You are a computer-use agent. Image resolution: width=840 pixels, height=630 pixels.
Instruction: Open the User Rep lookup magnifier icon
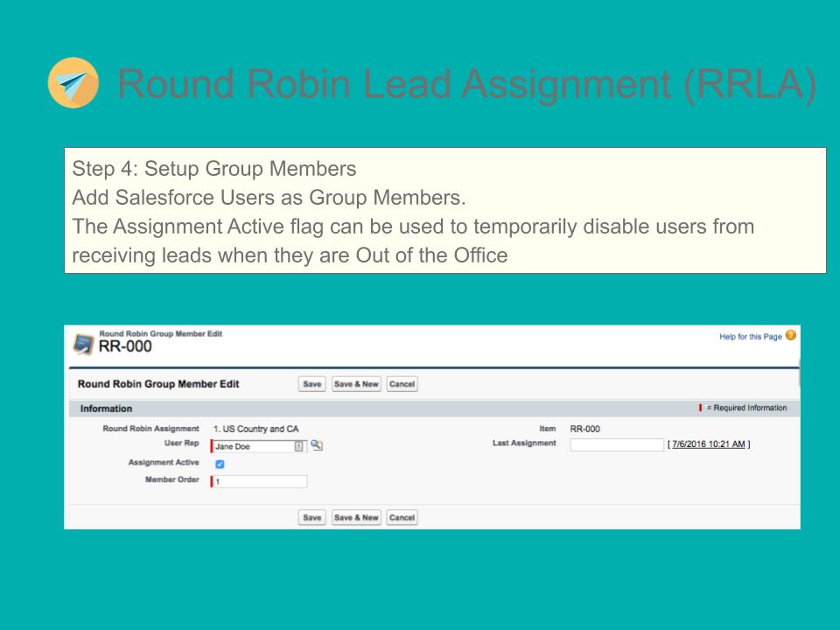point(315,445)
